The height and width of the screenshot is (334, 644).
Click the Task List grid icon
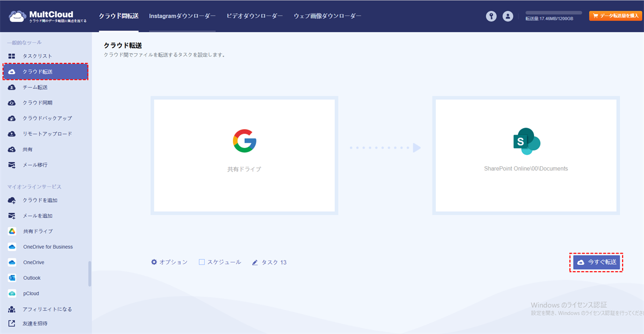12,56
